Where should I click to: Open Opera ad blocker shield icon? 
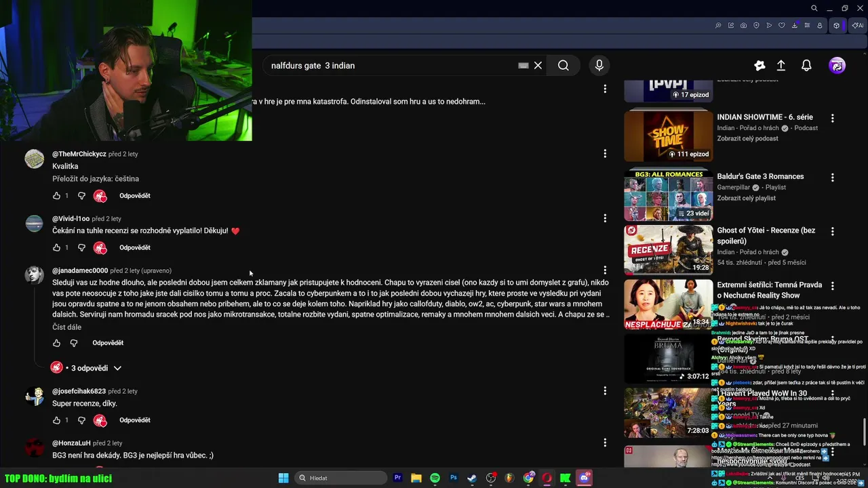click(x=756, y=26)
